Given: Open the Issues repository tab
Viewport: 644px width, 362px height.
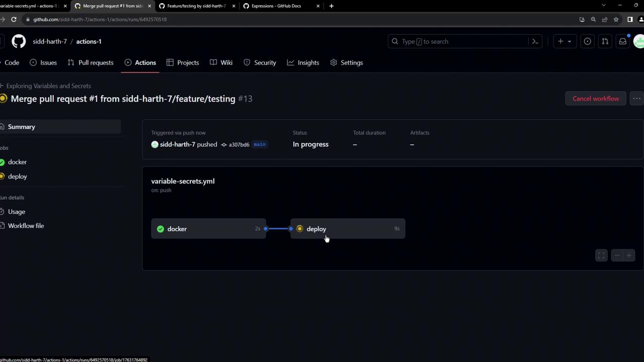Looking at the screenshot, I should pyautogui.click(x=43, y=62).
